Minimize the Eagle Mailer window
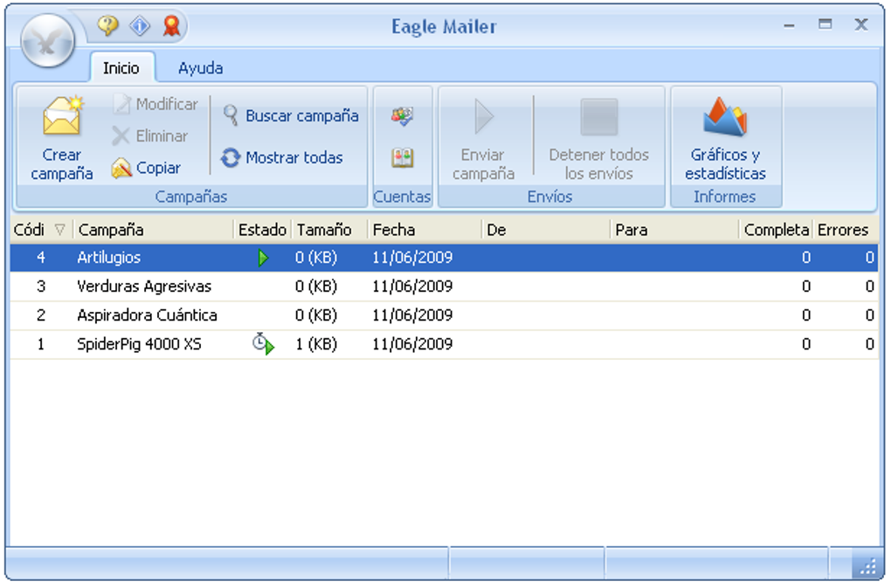Viewport: 891px width, 588px height. (789, 25)
